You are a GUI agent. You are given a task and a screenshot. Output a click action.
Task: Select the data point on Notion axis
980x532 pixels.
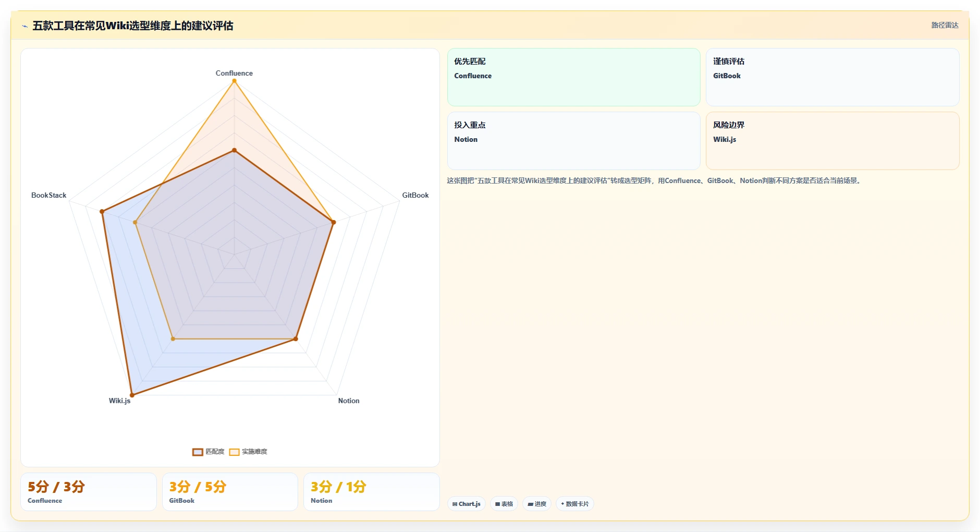pyautogui.click(x=296, y=339)
